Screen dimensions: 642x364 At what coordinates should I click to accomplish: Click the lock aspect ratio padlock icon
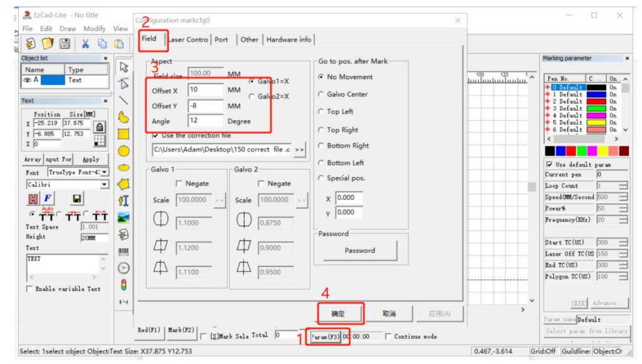point(99,126)
